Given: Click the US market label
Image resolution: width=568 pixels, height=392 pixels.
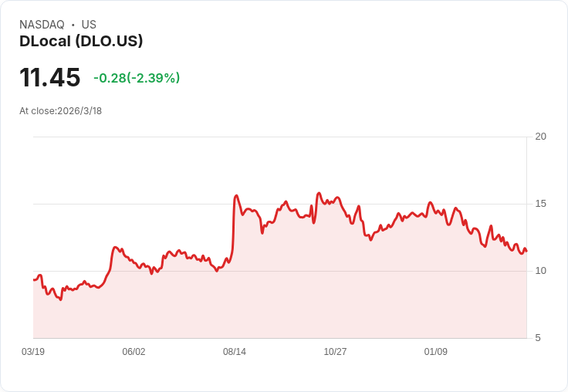Looking at the screenshot, I should (89, 25).
